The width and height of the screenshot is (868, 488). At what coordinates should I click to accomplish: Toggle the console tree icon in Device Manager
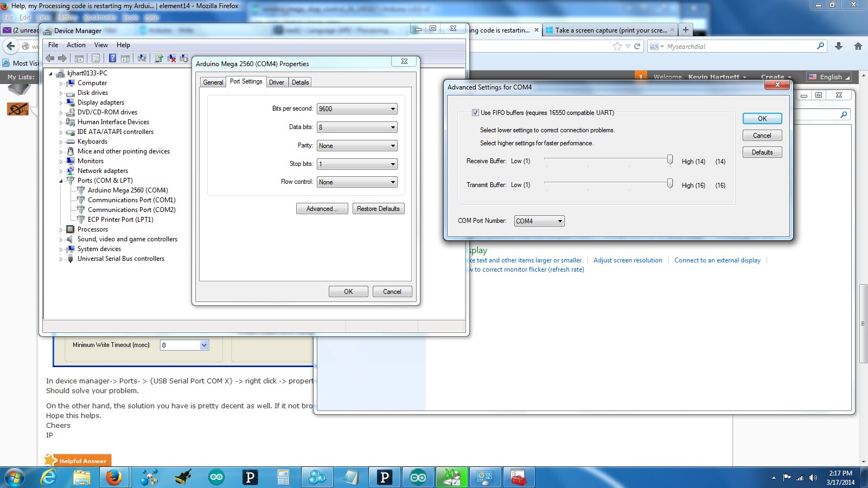point(79,59)
